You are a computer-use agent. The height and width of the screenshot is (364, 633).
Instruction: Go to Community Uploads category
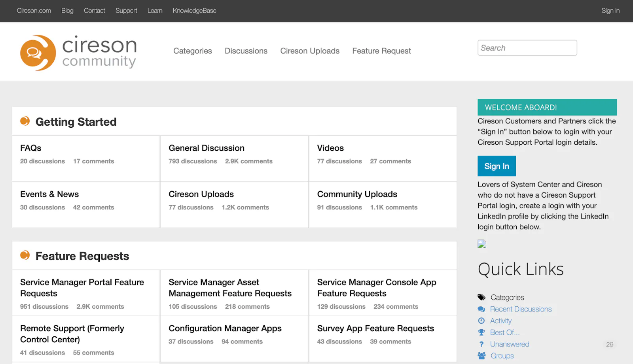pyautogui.click(x=357, y=194)
